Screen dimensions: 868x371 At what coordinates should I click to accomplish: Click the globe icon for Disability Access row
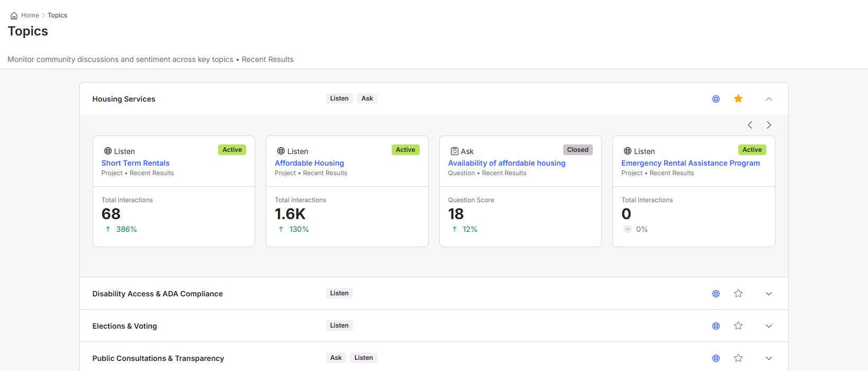click(716, 294)
